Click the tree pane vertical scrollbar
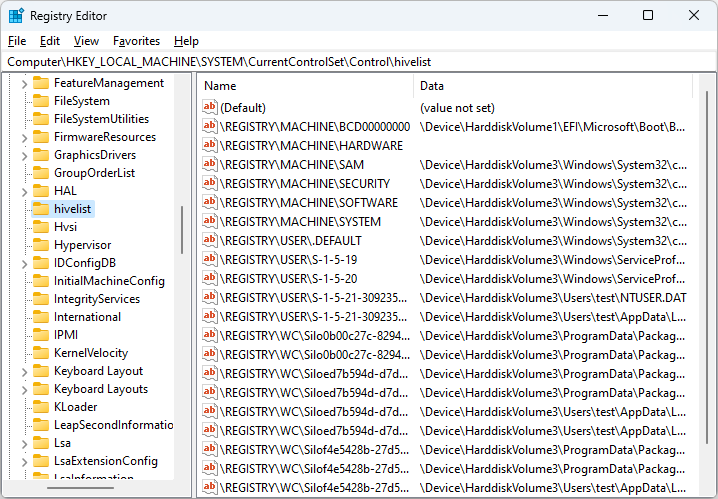The height and width of the screenshot is (499, 718). pyautogui.click(x=181, y=230)
